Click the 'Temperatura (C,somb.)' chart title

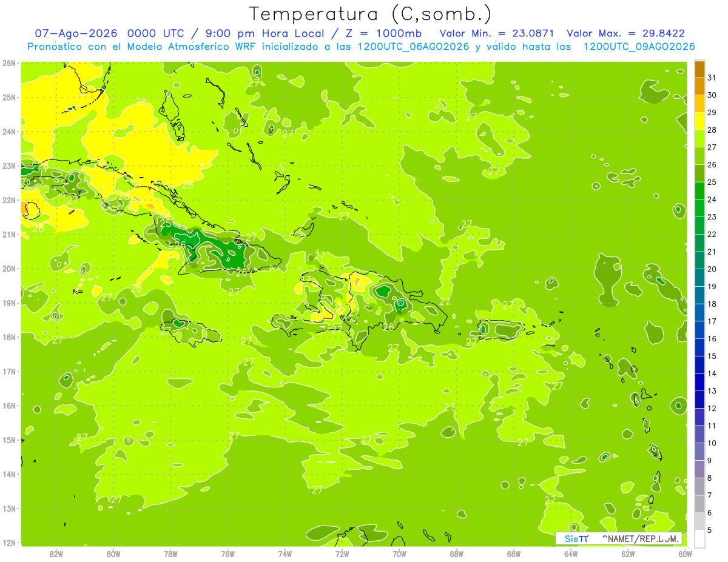(x=370, y=14)
